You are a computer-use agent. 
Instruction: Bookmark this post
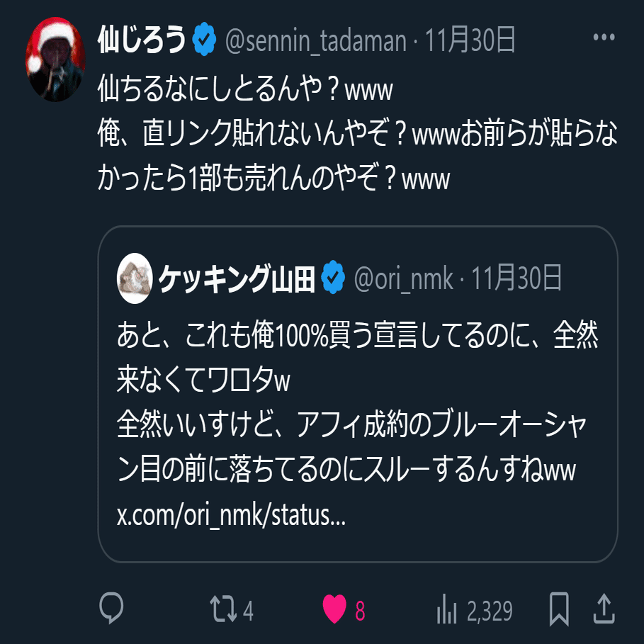[x=559, y=609]
